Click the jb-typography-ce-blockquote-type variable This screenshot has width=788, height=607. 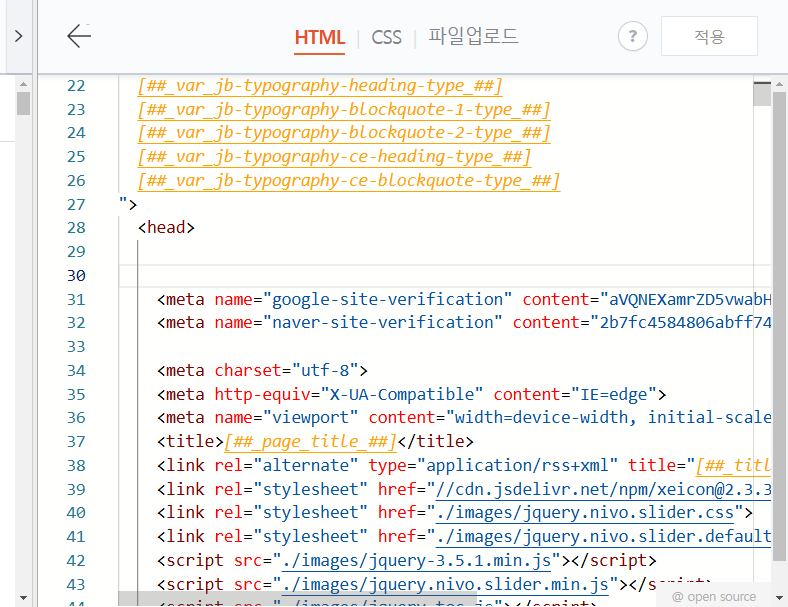(349, 181)
